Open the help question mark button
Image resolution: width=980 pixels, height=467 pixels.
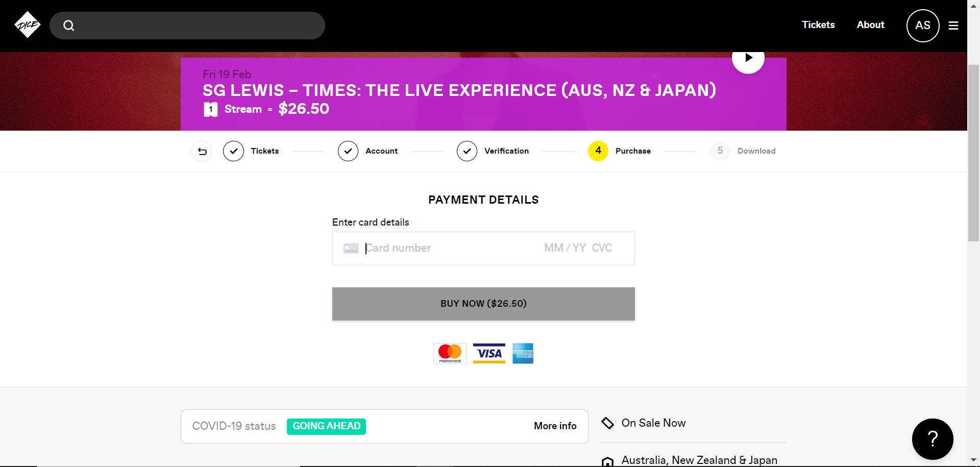click(932, 439)
